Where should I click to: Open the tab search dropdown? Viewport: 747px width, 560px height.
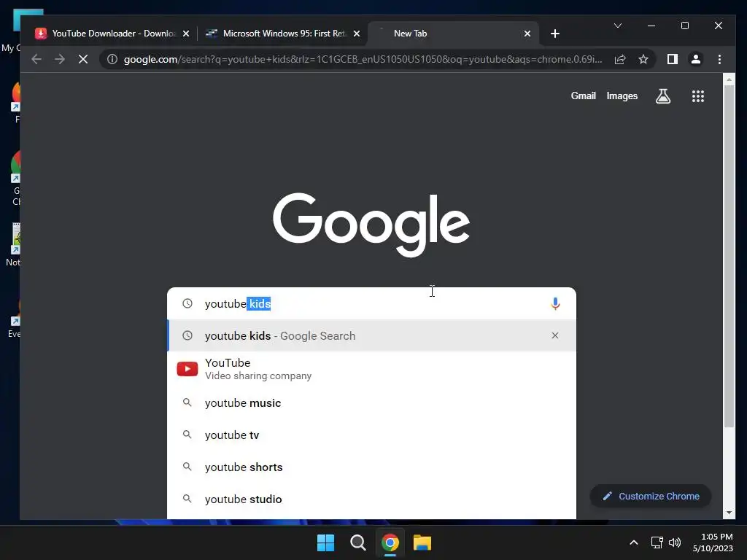pyautogui.click(x=618, y=26)
